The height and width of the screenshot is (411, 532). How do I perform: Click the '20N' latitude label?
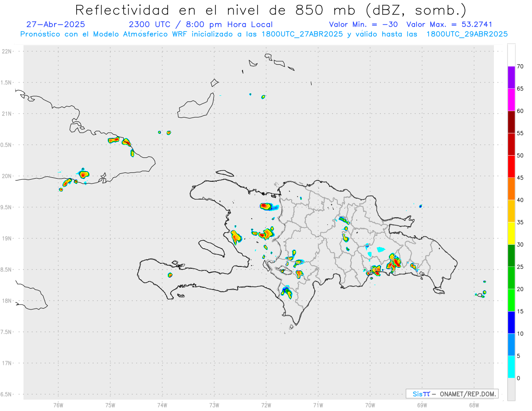tap(8, 176)
